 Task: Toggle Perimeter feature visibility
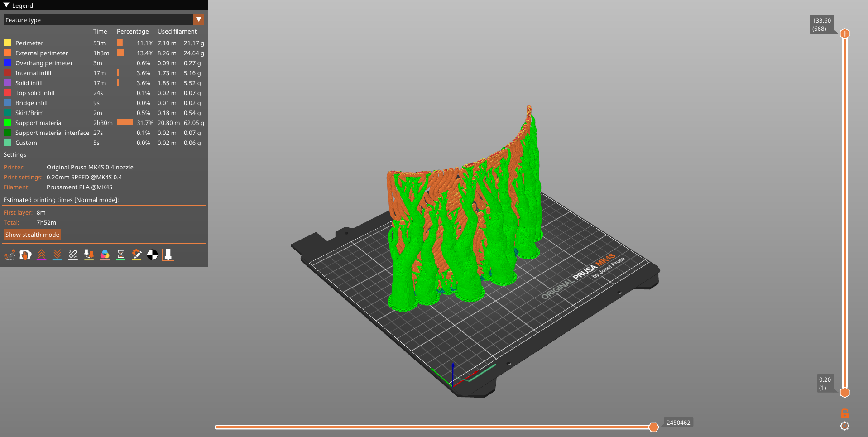104,43
